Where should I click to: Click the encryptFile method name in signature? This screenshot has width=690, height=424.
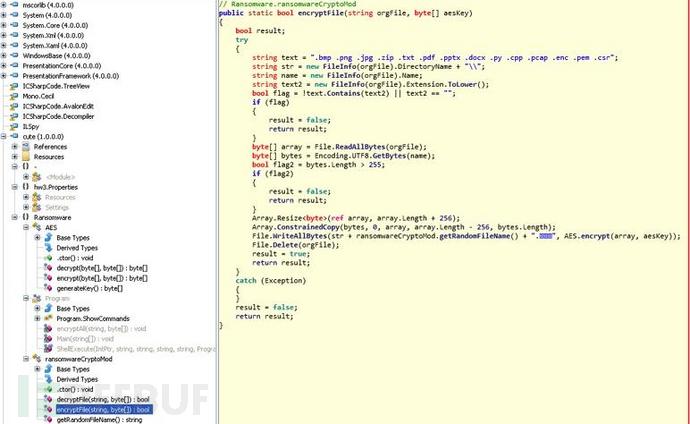tap(321, 13)
